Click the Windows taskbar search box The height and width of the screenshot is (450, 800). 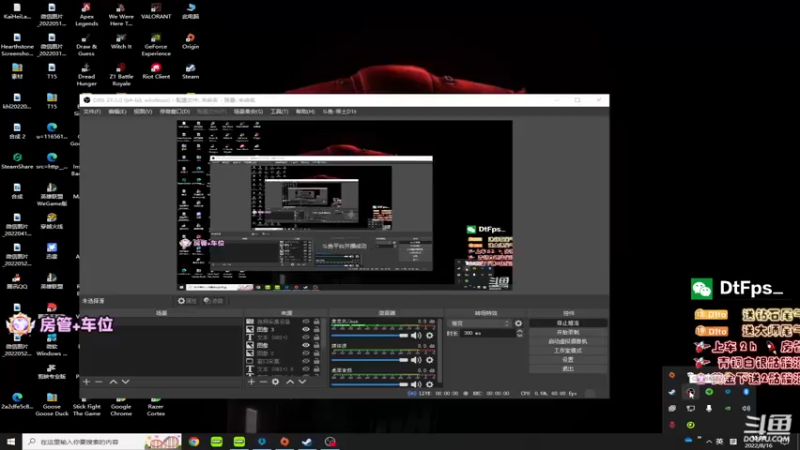(102, 441)
